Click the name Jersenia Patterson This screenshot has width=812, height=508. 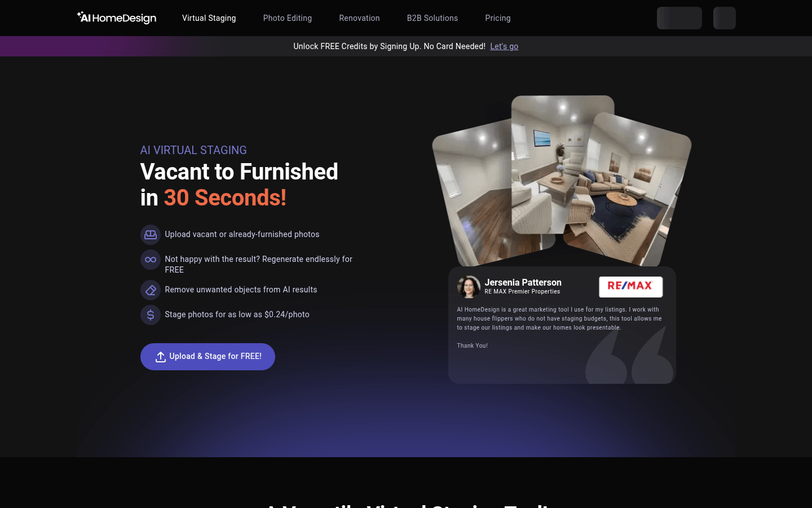click(x=523, y=282)
